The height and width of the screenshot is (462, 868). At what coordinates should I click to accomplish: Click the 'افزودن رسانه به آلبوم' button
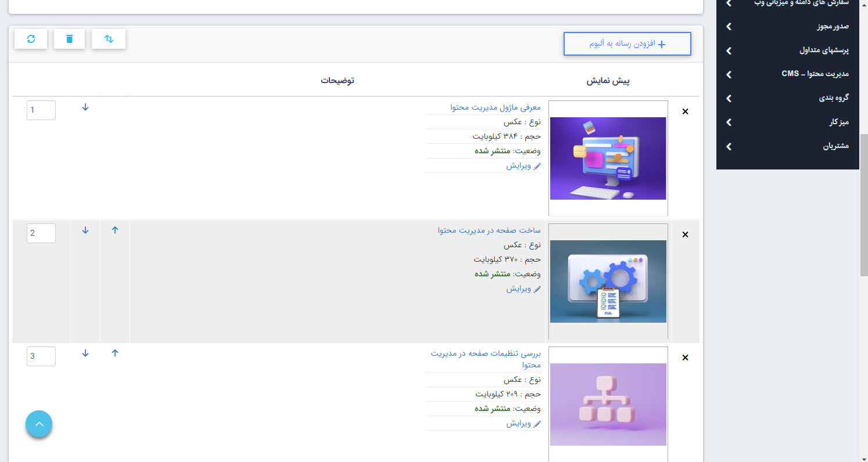(627, 44)
